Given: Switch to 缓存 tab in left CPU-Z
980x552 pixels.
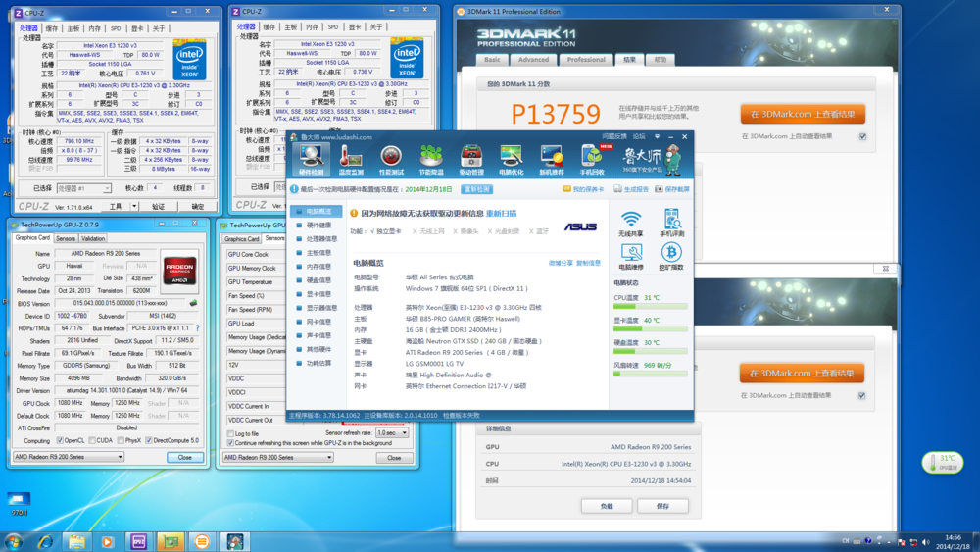Looking at the screenshot, I should 52,28.
